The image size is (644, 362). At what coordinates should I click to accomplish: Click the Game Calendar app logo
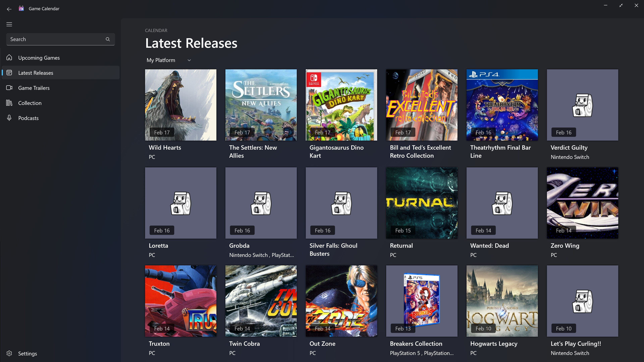21,9
